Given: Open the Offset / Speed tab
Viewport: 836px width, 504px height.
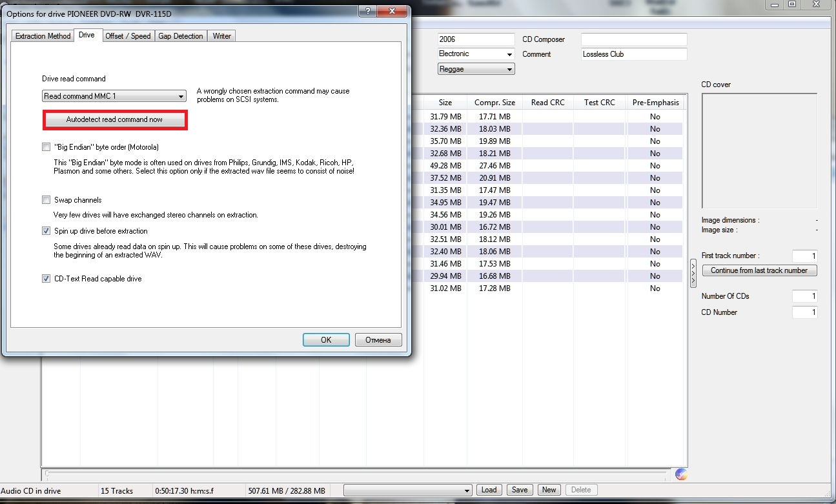Looking at the screenshot, I should point(128,36).
